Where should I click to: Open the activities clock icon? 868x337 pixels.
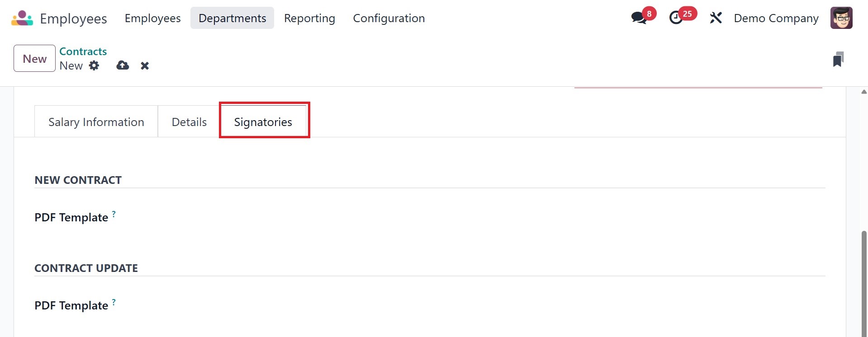tap(676, 18)
